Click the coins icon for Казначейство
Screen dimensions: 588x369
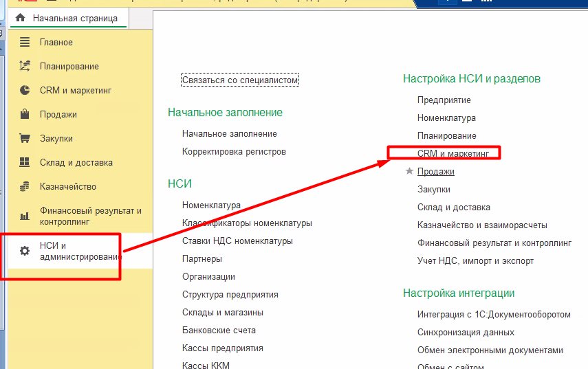(x=25, y=187)
